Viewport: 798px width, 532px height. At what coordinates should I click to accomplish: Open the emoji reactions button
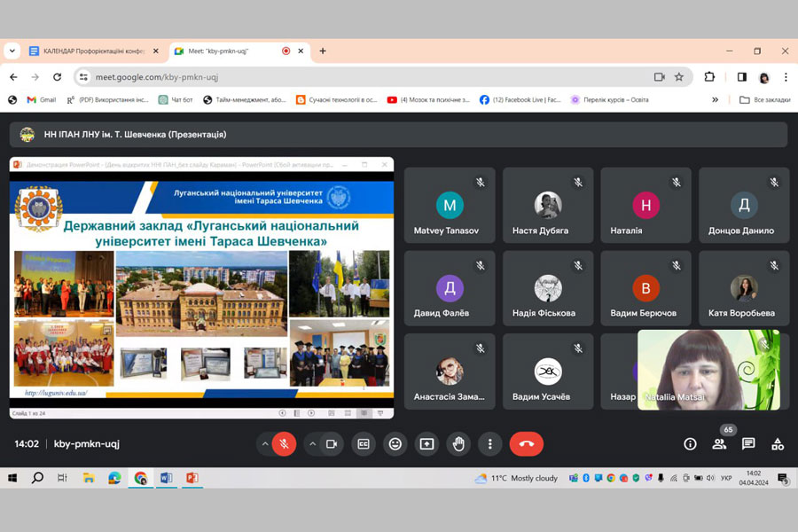395,444
